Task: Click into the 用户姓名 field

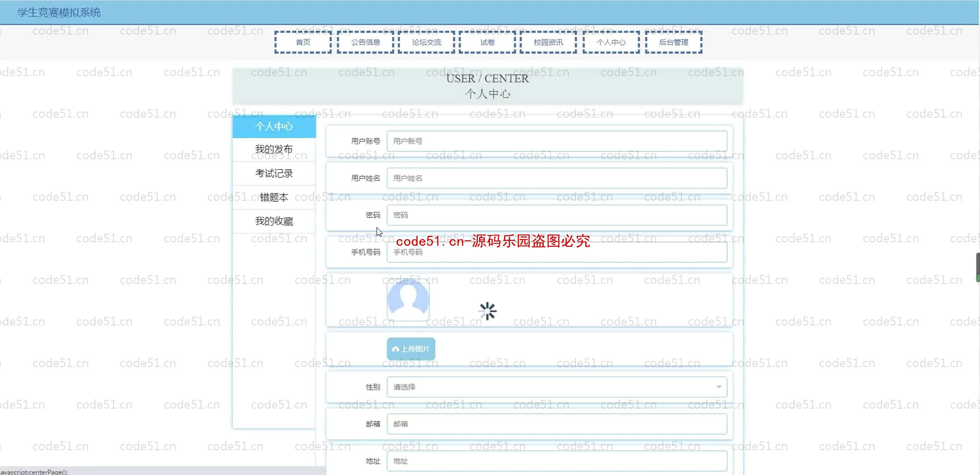Action: (x=557, y=178)
